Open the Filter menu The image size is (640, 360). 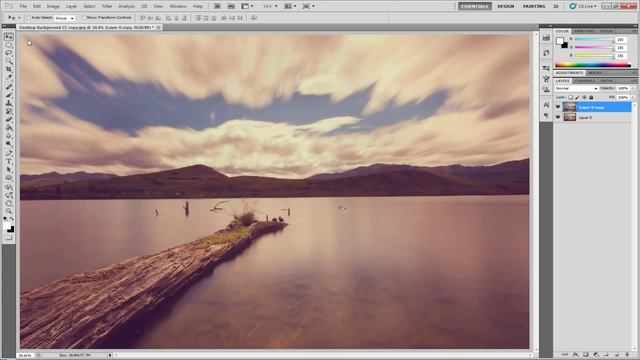(107, 6)
